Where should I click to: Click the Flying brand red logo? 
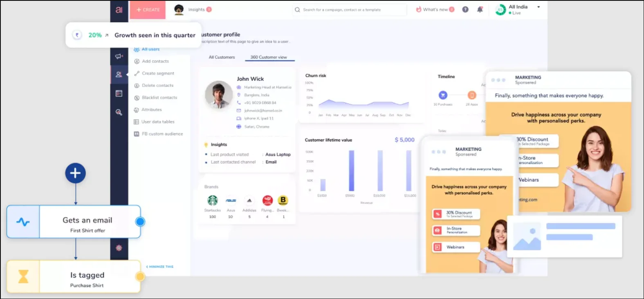click(x=267, y=200)
